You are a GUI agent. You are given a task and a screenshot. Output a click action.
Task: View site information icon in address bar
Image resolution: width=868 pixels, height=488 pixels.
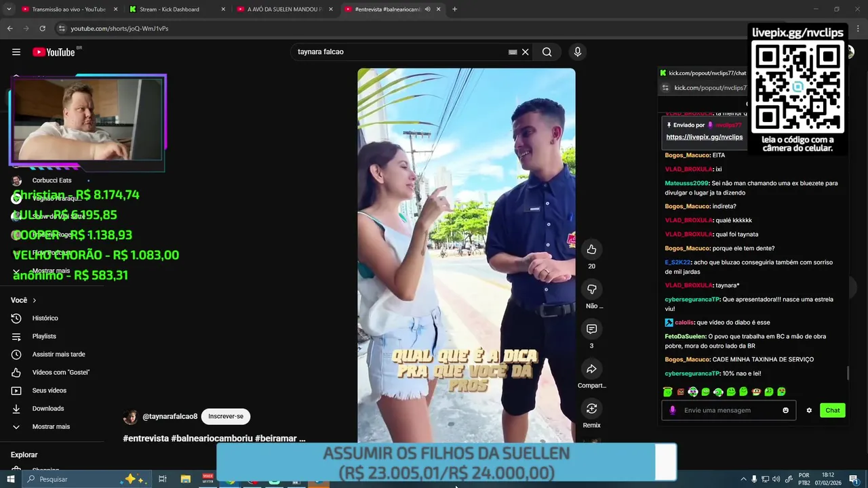pyautogui.click(x=61, y=28)
